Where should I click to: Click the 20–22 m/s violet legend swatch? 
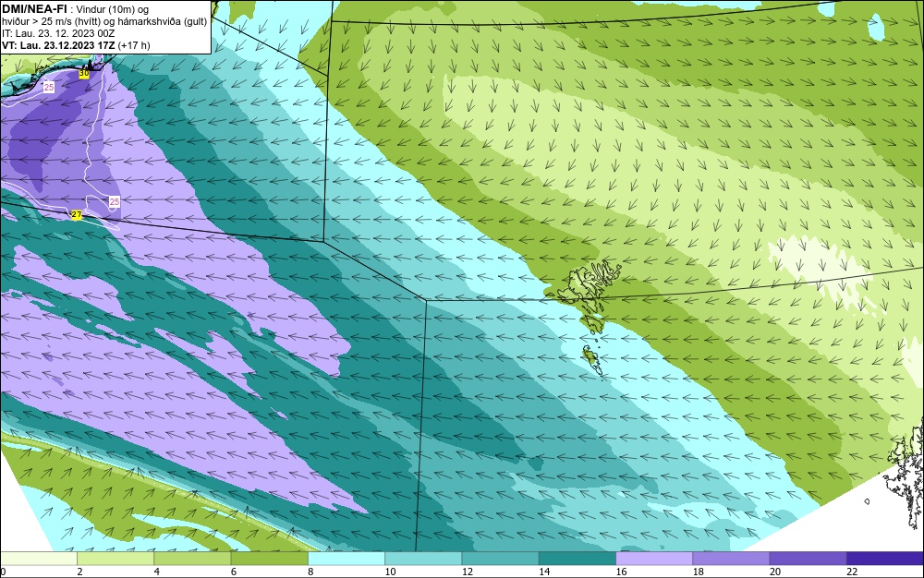[808, 559]
